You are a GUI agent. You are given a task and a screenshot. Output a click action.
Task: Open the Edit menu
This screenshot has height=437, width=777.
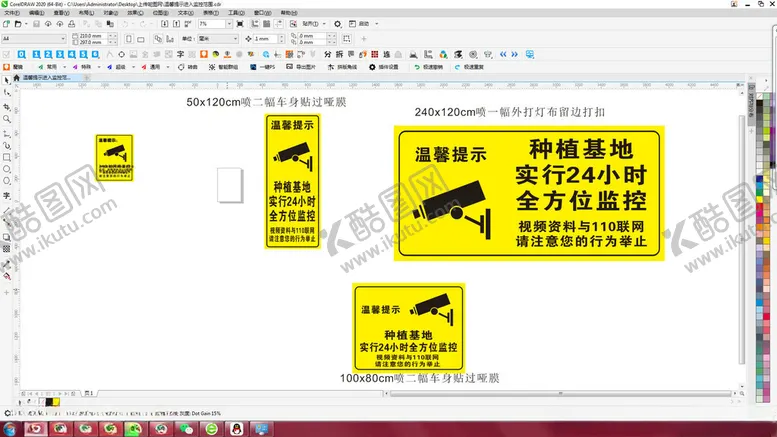[x=37, y=13]
